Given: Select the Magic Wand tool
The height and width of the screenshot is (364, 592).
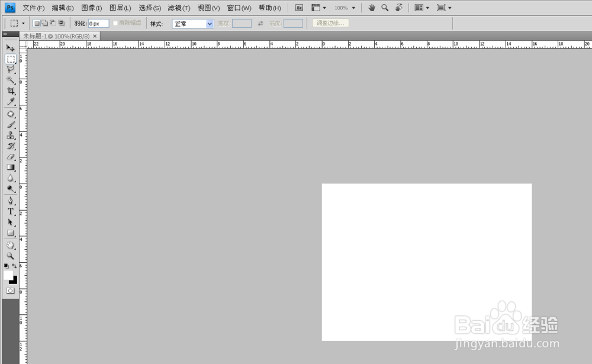Looking at the screenshot, I should coord(11,80).
